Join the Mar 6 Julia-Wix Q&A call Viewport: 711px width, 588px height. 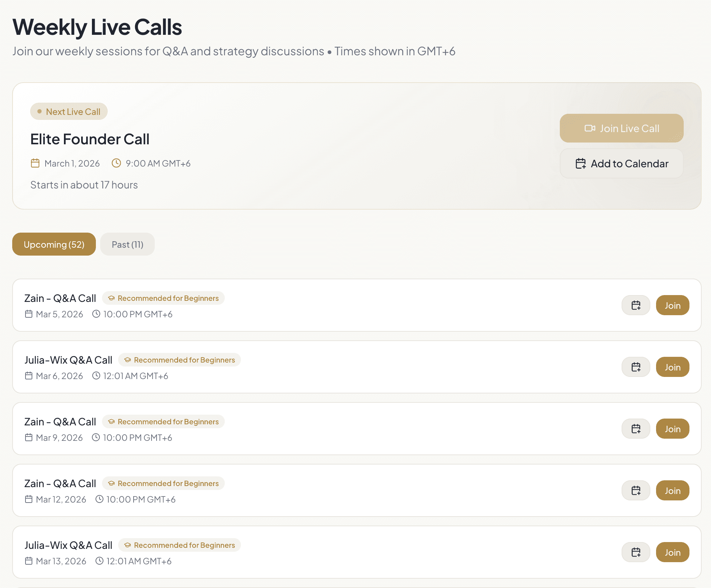point(672,367)
